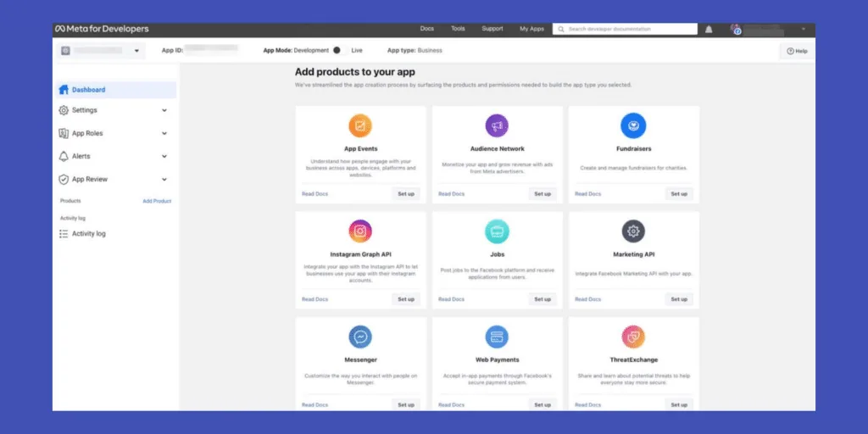
Task: Click the search magnifier icon
Action: pos(561,29)
